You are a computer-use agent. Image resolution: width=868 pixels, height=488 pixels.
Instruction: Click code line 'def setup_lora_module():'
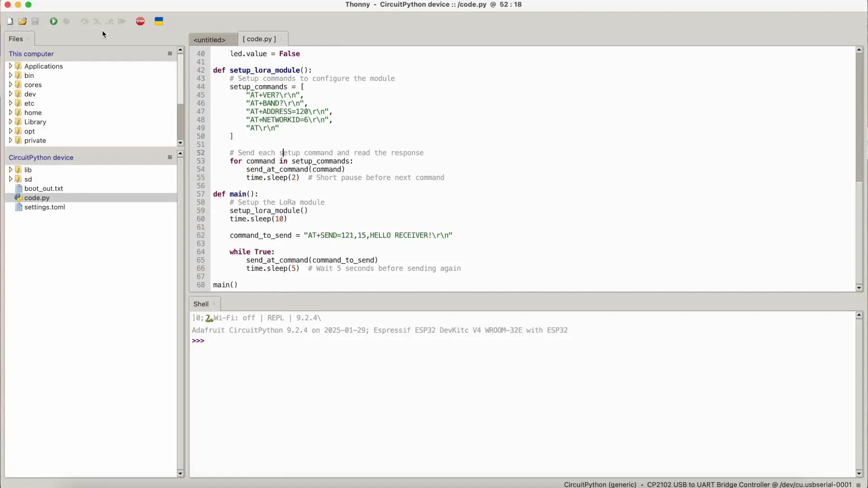(263, 70)
